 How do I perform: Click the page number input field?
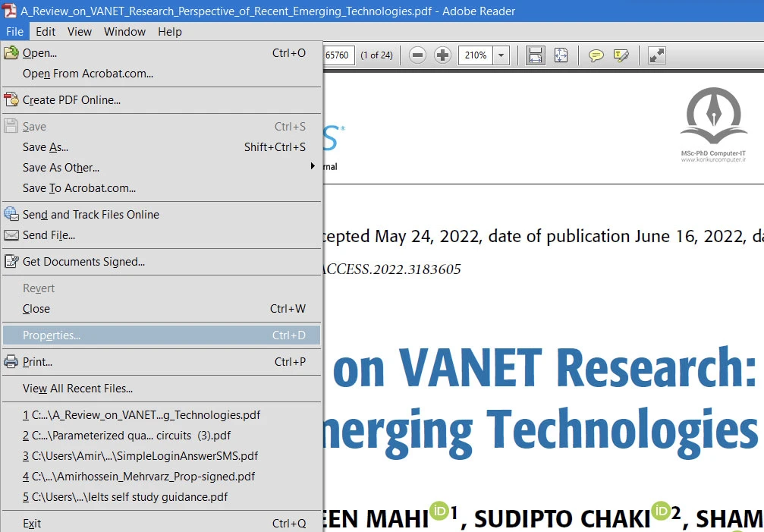[338, 55]
